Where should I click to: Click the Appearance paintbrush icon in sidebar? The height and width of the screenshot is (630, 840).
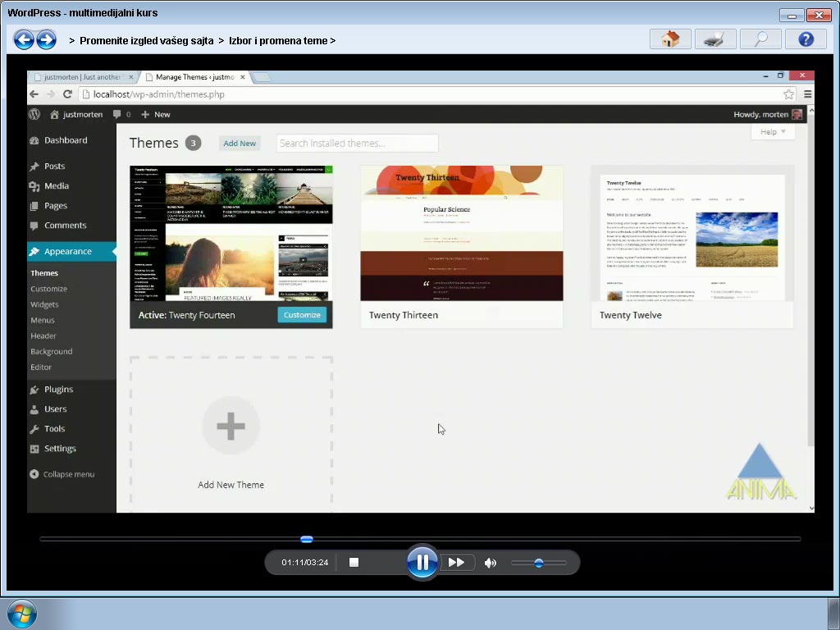pos(33,252)
